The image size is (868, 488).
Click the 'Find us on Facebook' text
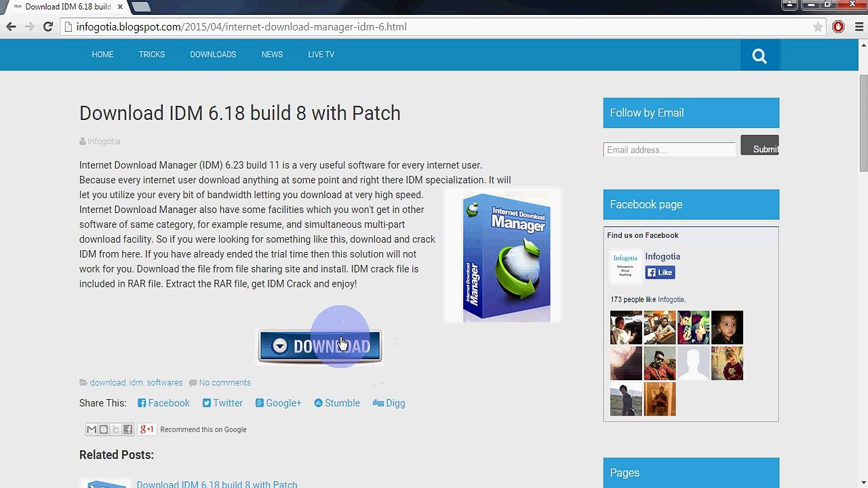pyautogui.click(x=643, y=235)
